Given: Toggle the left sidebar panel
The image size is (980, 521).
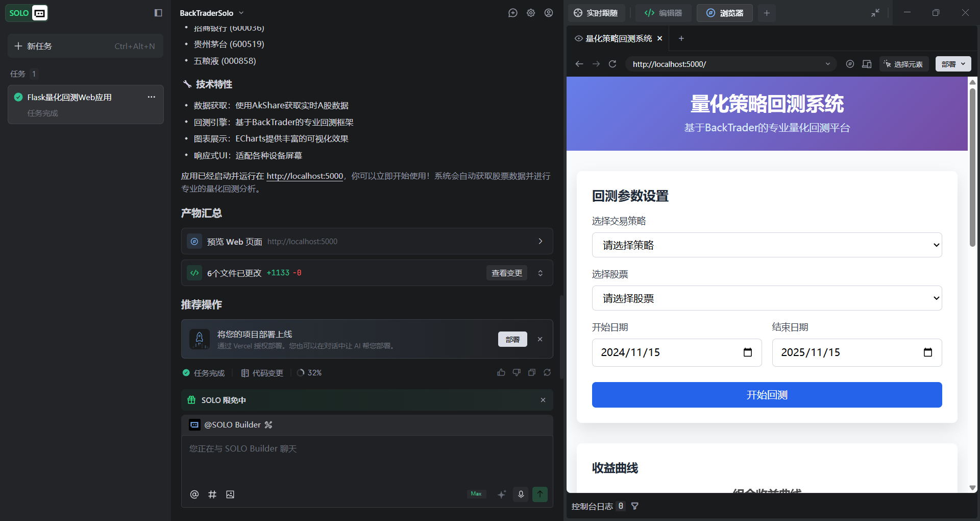Looking at the screenshot, I should pyautogui.click(x=158, y=13).
